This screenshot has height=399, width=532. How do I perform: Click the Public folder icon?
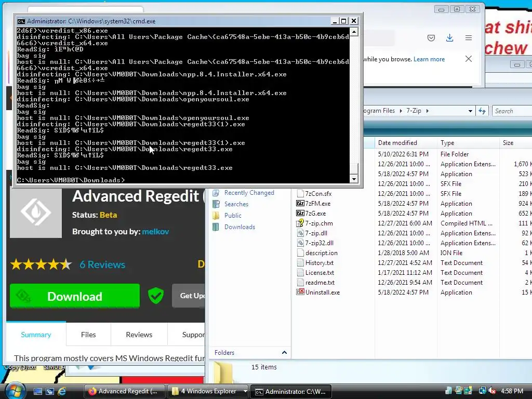[x=216, y=216]
